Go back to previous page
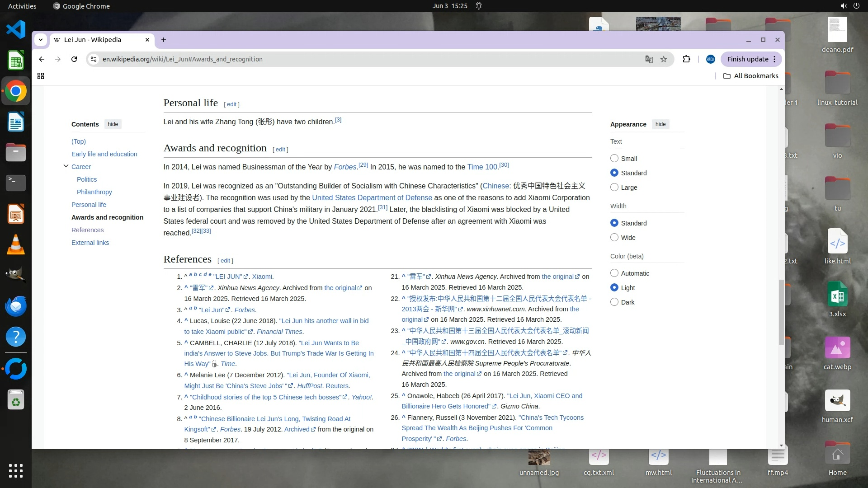Viewport: 868px width, 488px height. (42, 59)
